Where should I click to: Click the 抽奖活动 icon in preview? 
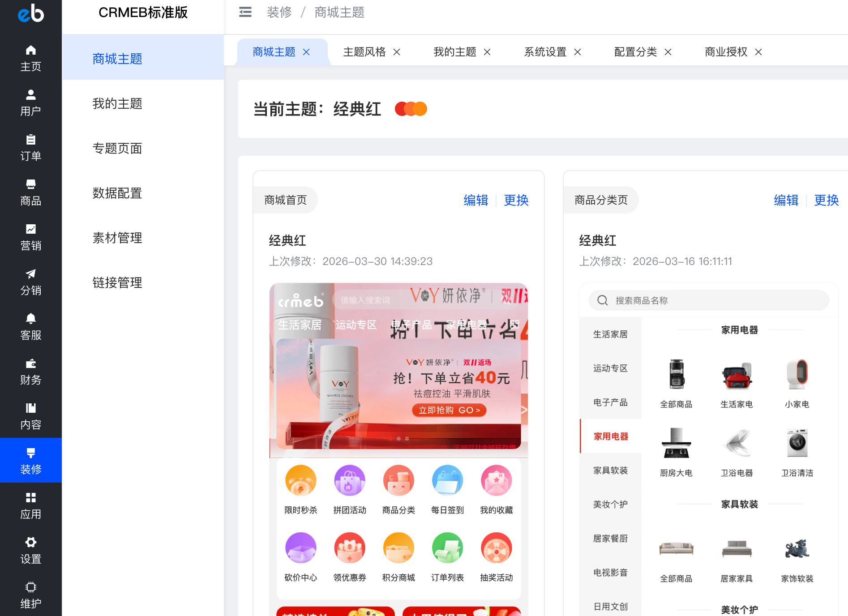coord(497,548)
